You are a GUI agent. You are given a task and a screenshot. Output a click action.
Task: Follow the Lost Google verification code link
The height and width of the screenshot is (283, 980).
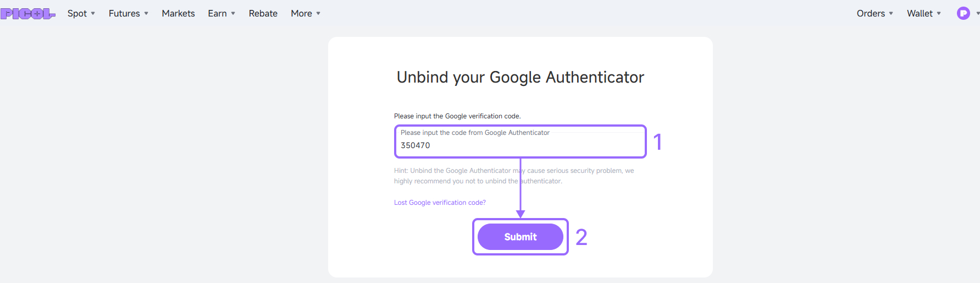(x=440, y=203)
